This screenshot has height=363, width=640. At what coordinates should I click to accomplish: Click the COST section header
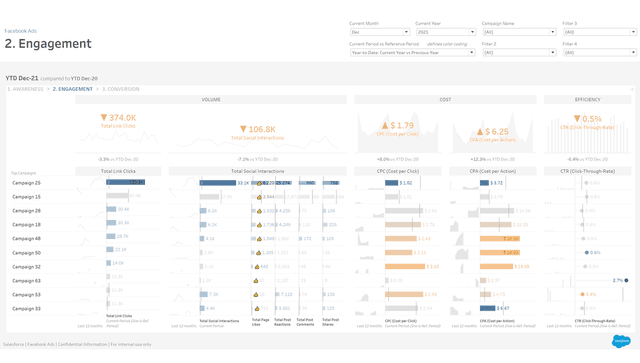[x=445, y=100]
